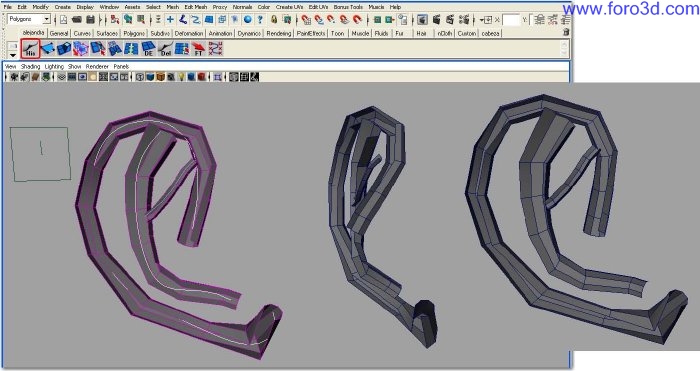Click the X coordinate input field
700x371 pixels.
[511, 20]
